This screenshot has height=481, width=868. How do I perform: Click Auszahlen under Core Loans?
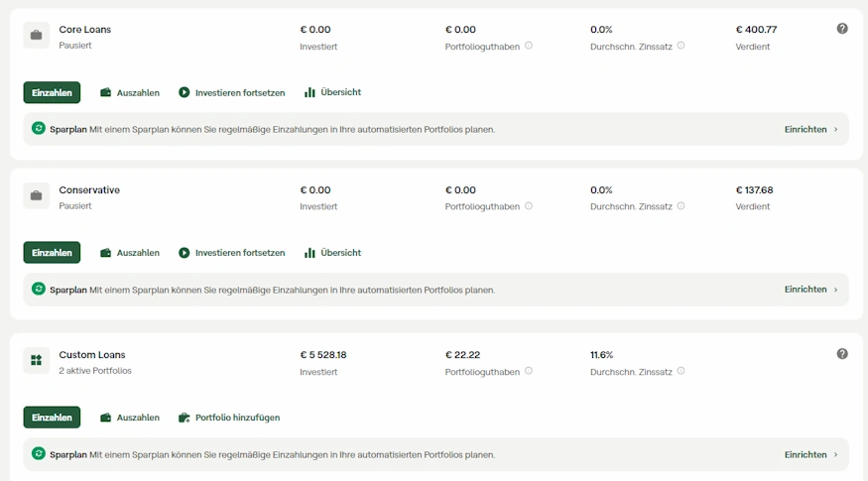pyautogui.click(x=130, y=92)
